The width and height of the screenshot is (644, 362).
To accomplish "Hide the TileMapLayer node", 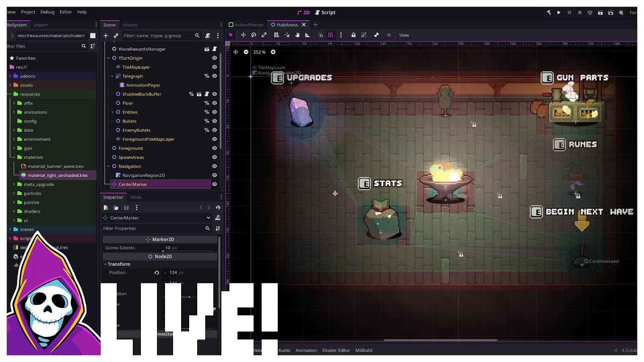I will point(214,67).
